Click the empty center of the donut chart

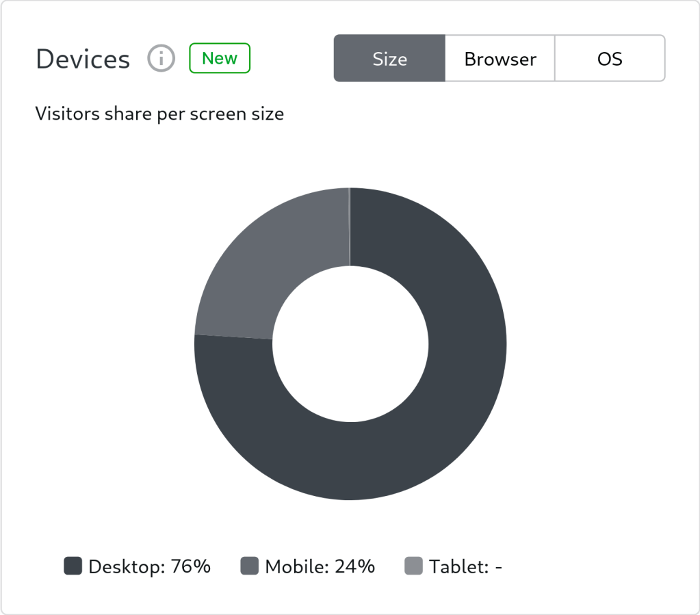pyautogui.click(x=350, y=343)
